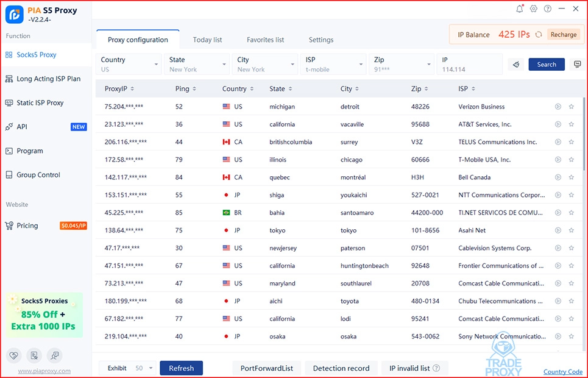Open the IP invalid list button
Viewport: 588px width, 378px height.
(x=414, y=368)
